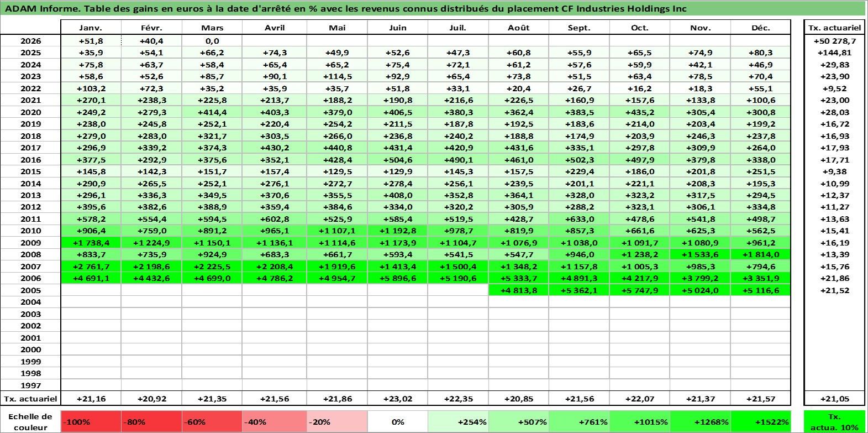
Task: Select the Févr. column header
Action: tap(151, 28)
